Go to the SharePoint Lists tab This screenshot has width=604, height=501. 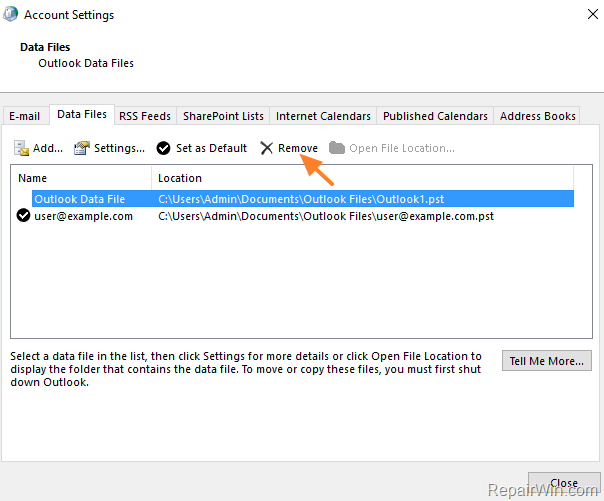223,116
